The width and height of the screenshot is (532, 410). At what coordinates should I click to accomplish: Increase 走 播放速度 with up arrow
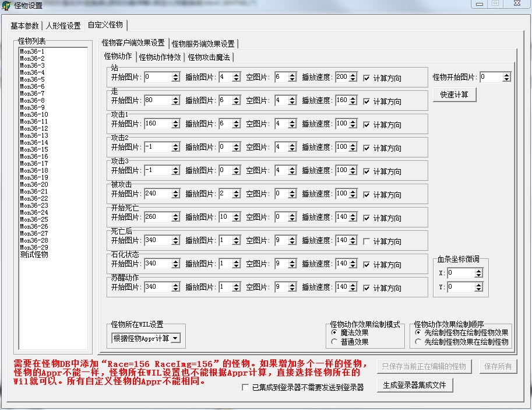(353, 98)
